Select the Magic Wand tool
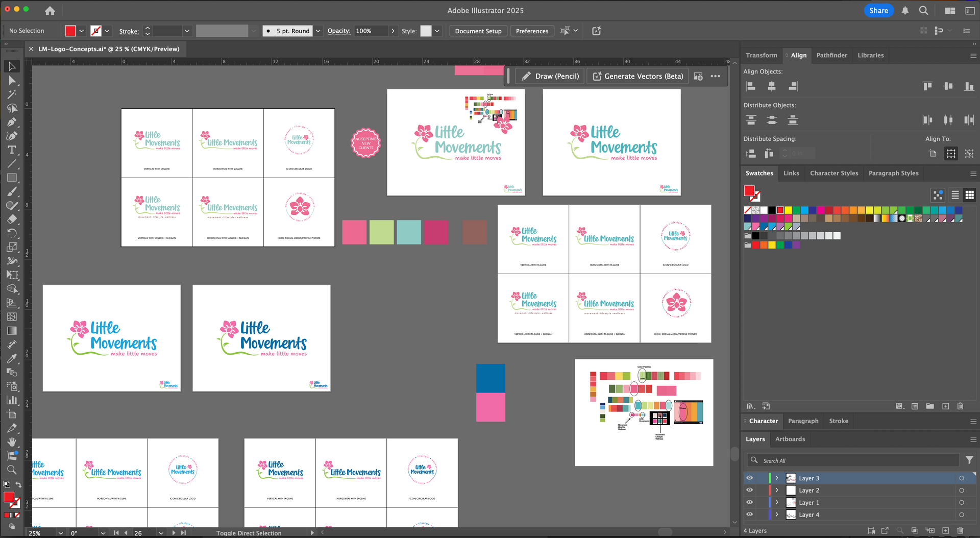 pos(12,94)
